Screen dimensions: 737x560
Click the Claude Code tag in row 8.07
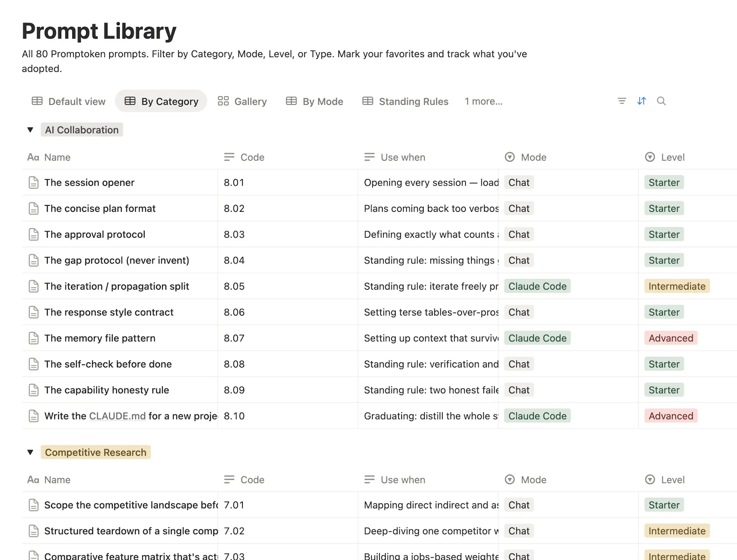coord(537,338)
